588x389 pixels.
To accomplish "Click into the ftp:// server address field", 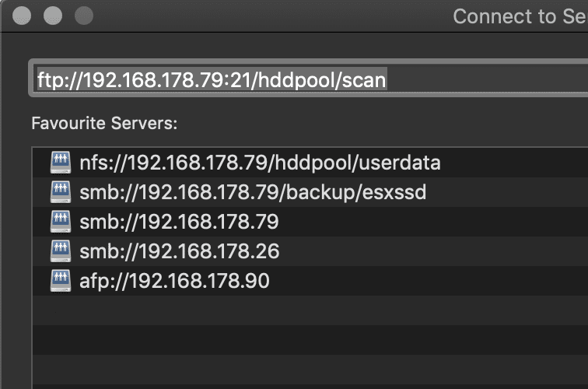I will pyautogui.click(x=308, y=78).
